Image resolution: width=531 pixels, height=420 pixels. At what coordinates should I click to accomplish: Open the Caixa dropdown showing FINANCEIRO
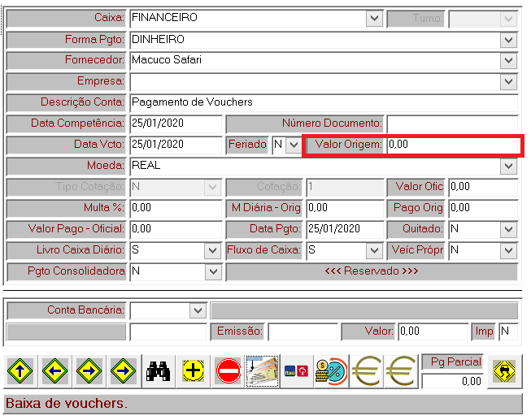374,18
